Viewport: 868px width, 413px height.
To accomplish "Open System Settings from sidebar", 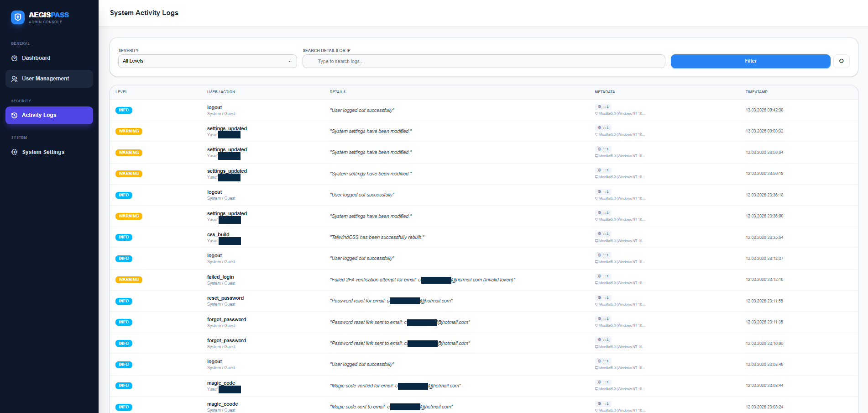I will (43, 152).
